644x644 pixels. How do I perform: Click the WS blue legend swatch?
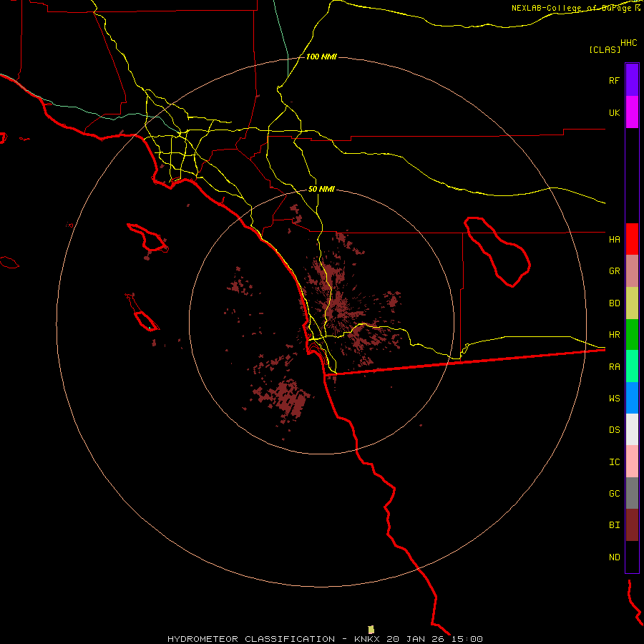point(632,398)
